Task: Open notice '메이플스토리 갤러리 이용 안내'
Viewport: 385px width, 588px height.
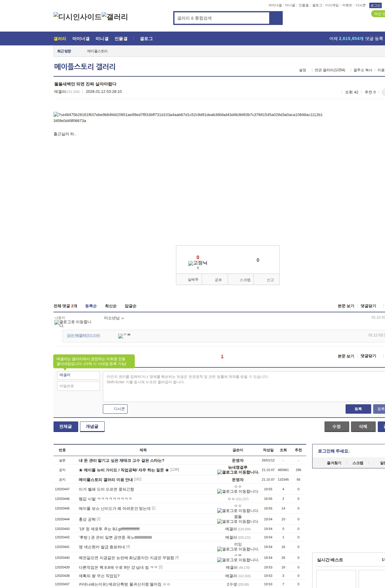Action: point(106,479)
